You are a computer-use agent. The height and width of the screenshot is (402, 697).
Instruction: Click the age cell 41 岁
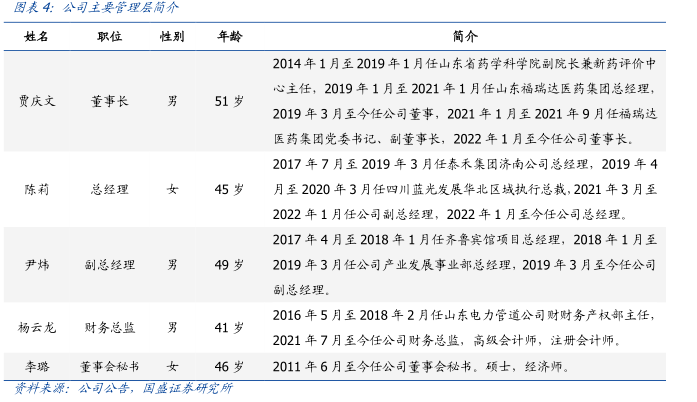(229, 327)
